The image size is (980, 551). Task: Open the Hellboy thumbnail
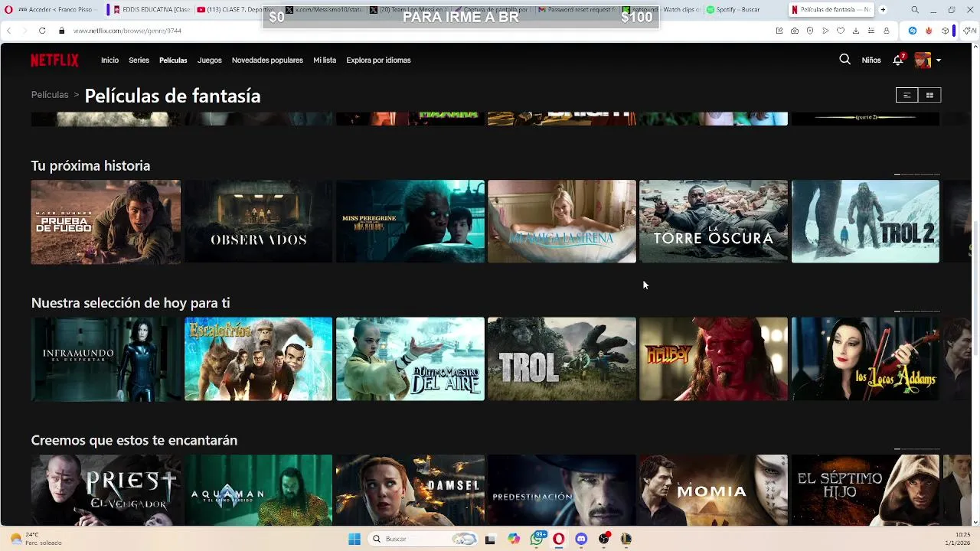tap(714, 359)
